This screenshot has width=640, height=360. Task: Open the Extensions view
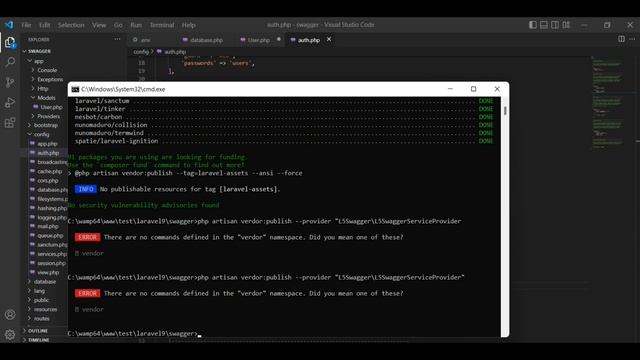[x=10, y=122]
